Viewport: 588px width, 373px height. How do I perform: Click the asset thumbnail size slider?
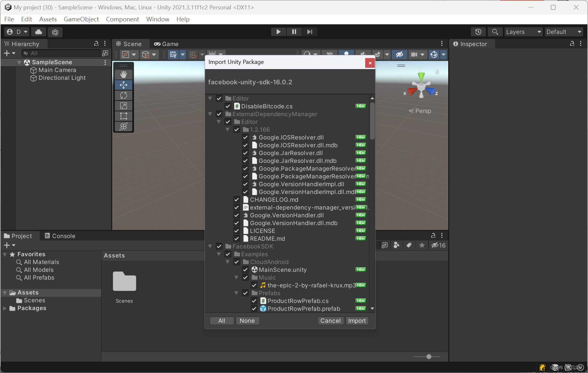click(427, 357)
